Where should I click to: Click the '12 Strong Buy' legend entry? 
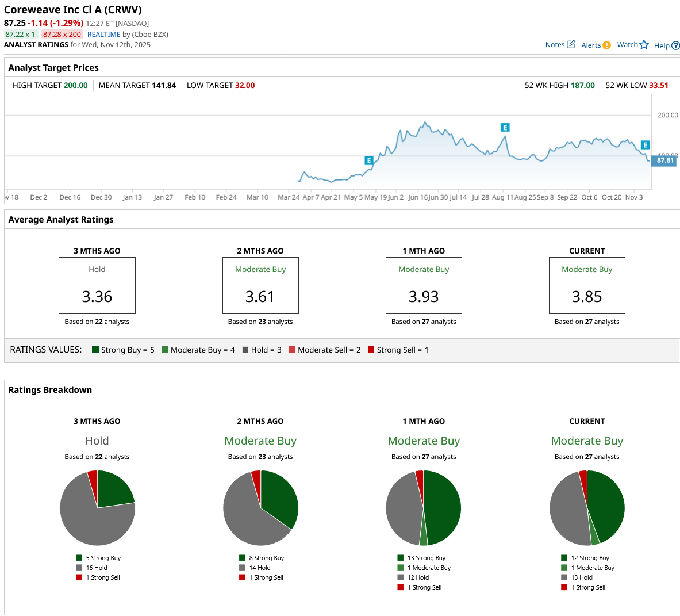point(585,558)
